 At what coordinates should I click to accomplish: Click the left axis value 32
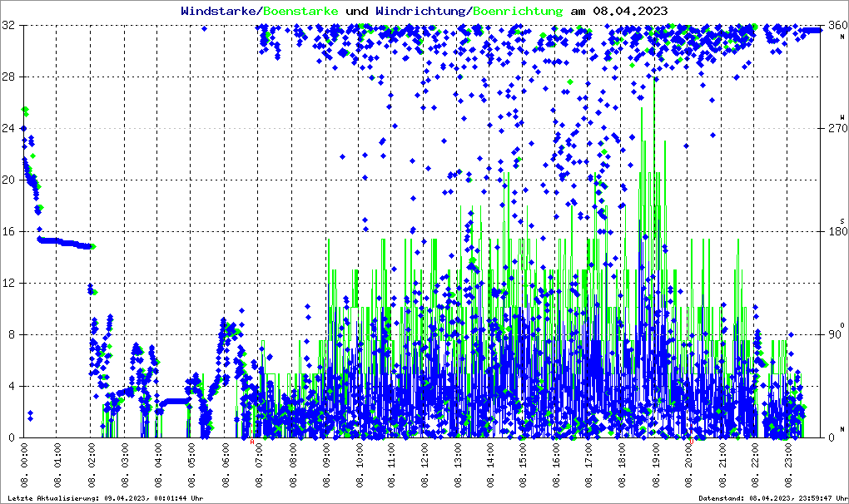point(8,26)
